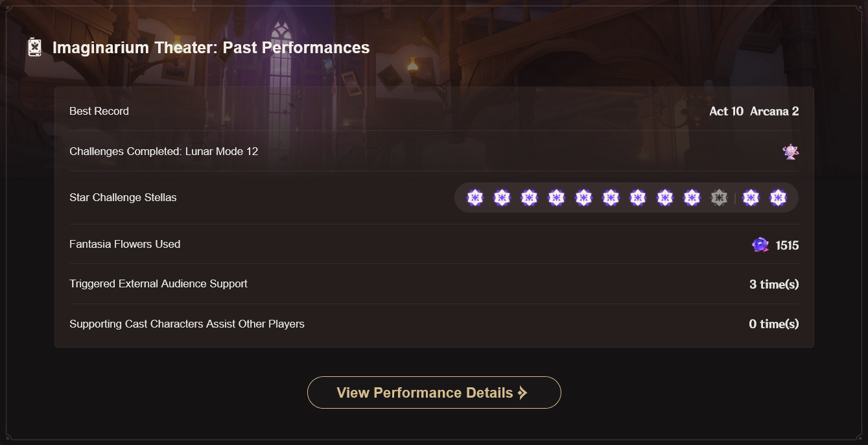Click the eleventh Stella star after divider
Image resolution: width=868 pixels, height=445 pixels.
tap(751, 198)
